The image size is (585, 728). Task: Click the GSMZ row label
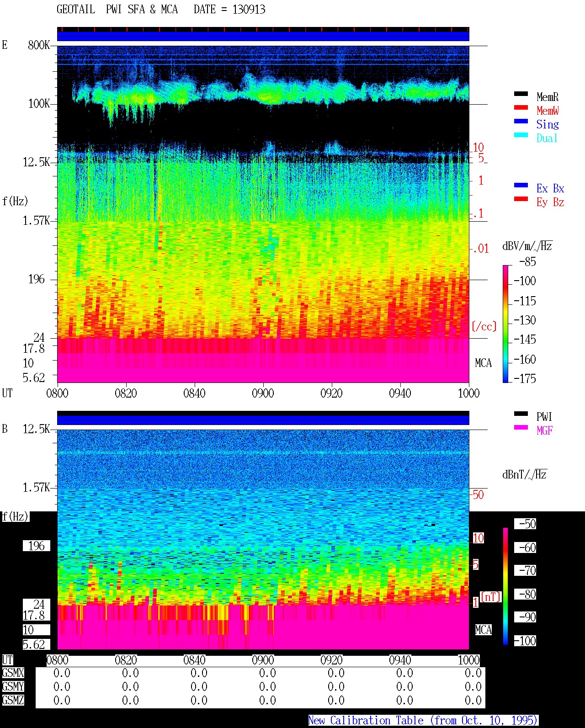[13, 701]
